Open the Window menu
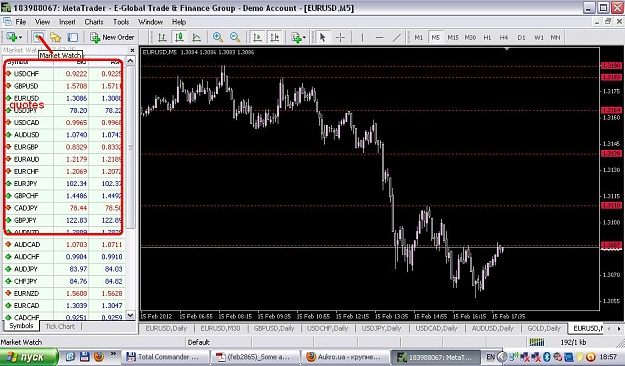Screen dimensions: 625x366 click(x=150, y=22)
